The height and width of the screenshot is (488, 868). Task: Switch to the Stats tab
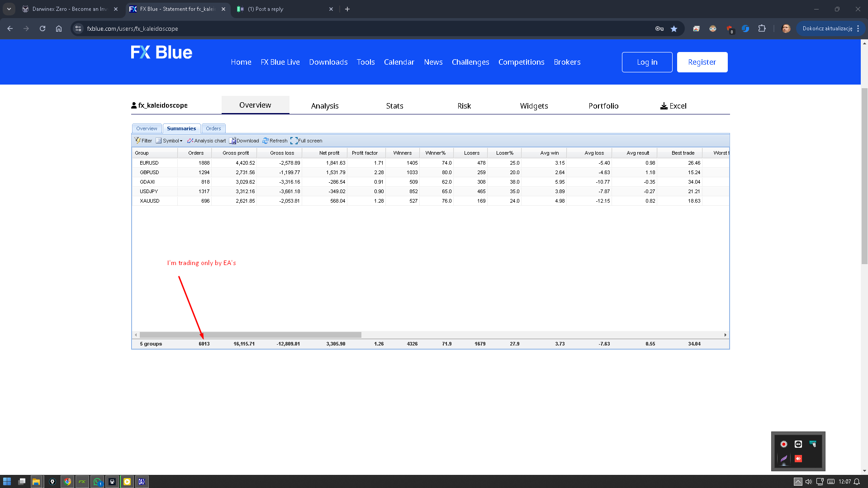(394, 106)
